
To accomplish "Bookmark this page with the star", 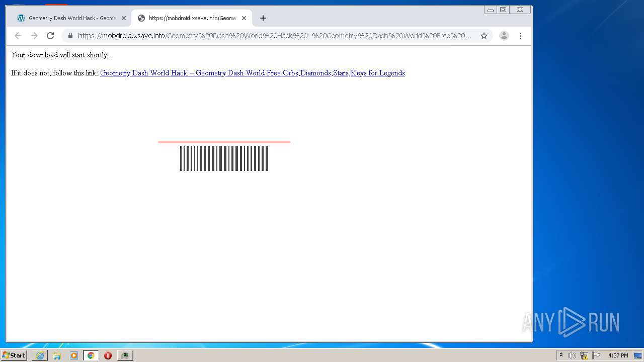I will (484, 36).
